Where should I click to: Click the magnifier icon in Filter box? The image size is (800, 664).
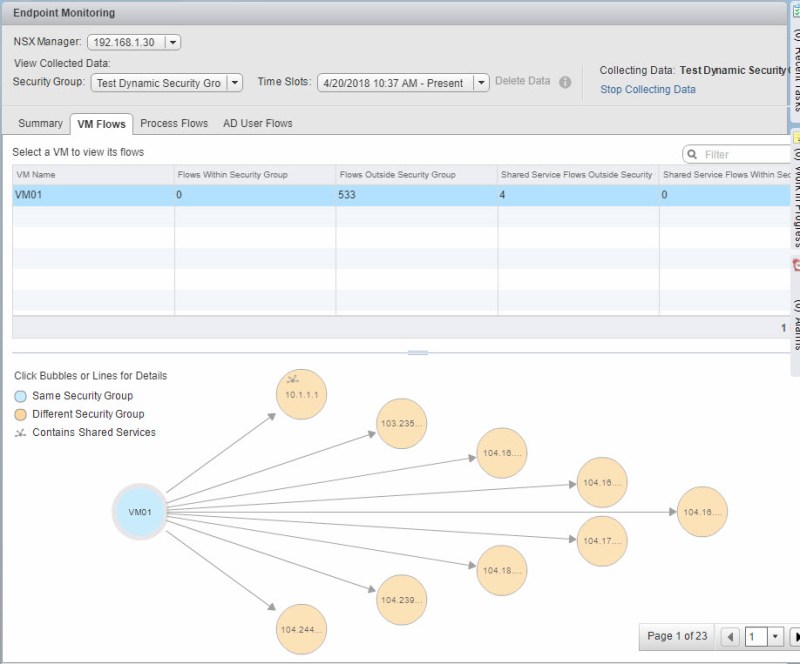pos(693,155)
